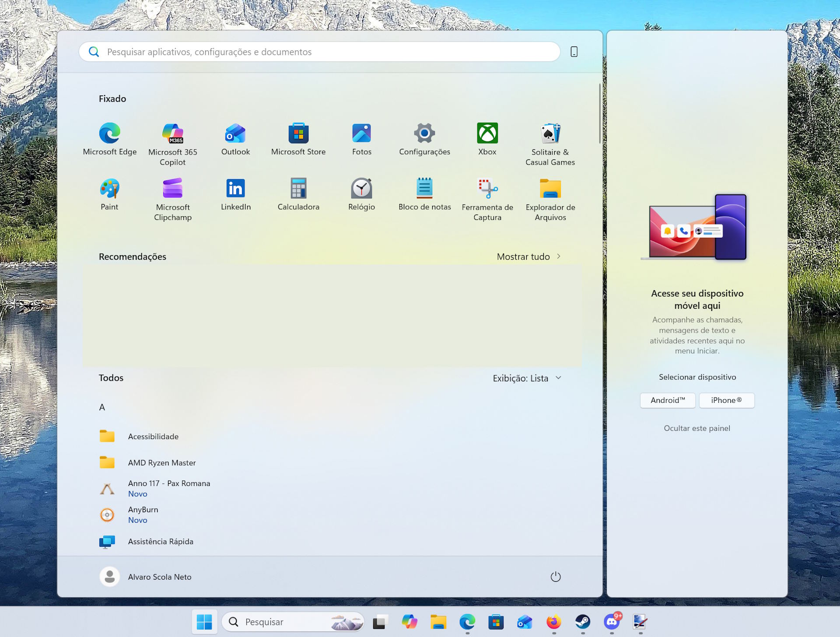Viewport: 840px width, 637px height.
Task: Click the Windows Start button on taskbar
Action: click(204, 622)
